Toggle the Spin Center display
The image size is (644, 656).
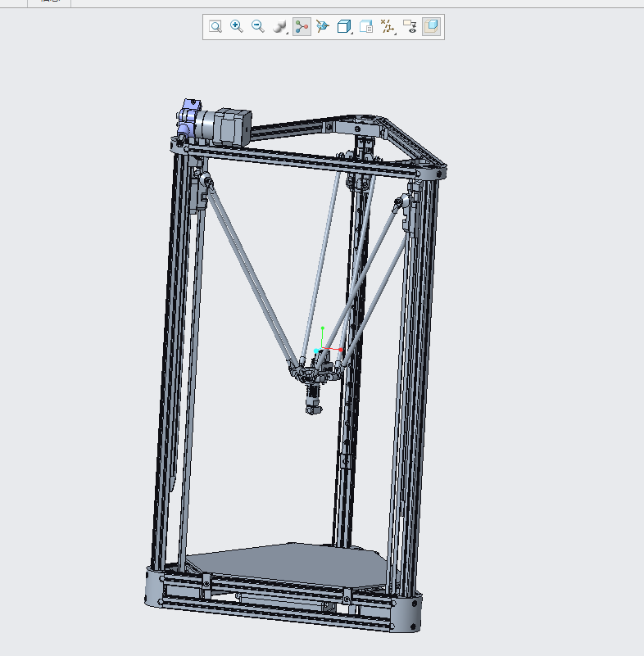[302, 27]
